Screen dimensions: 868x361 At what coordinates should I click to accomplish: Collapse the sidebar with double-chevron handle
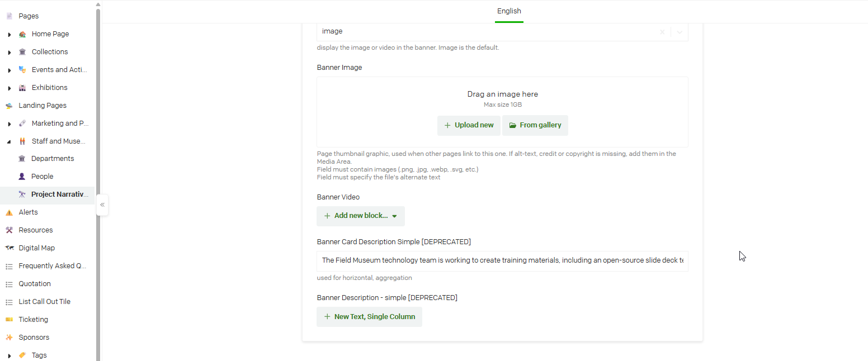pos(102,205)
